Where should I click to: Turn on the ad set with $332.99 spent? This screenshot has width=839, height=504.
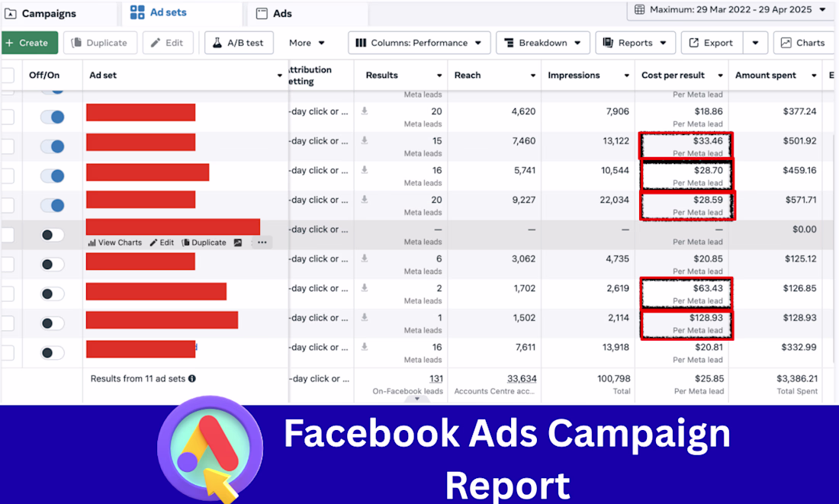(x=53, y=352)
